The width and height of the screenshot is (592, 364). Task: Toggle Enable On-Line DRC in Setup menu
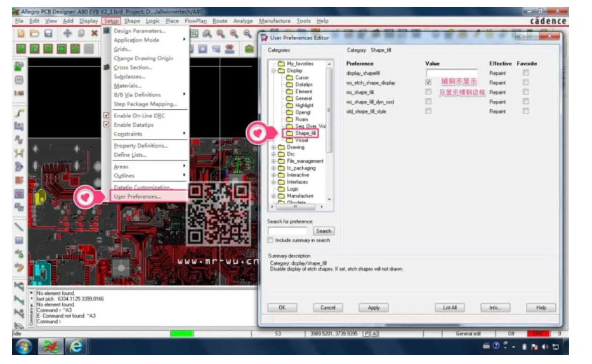pyautogui.click(x=107, y=115)
